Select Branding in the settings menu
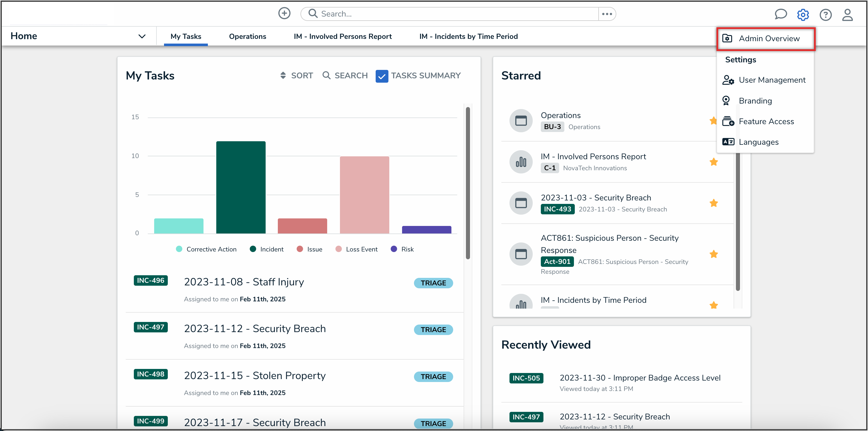Screen dimensions: 868x431 tap(756, 100)
